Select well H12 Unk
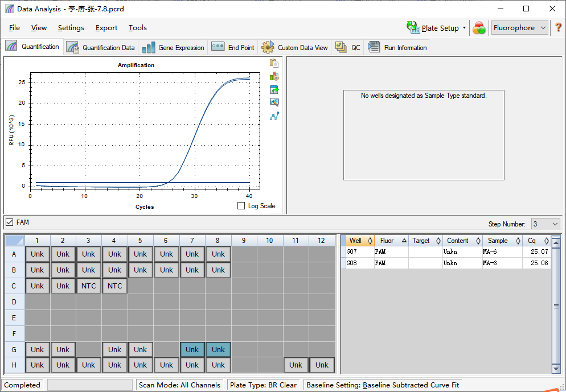The width and height of the screenshot is (566, 392). pyautogui.click(x=322, y=365)
